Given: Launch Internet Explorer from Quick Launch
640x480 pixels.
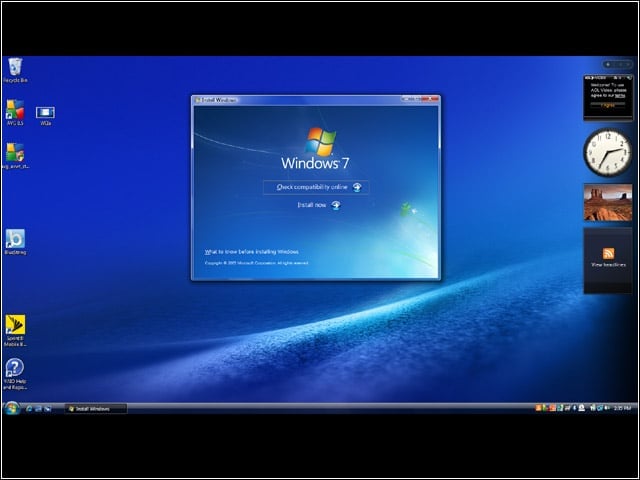Looking at the screenshot, I should pyautogui.click(x=29, y=409).
